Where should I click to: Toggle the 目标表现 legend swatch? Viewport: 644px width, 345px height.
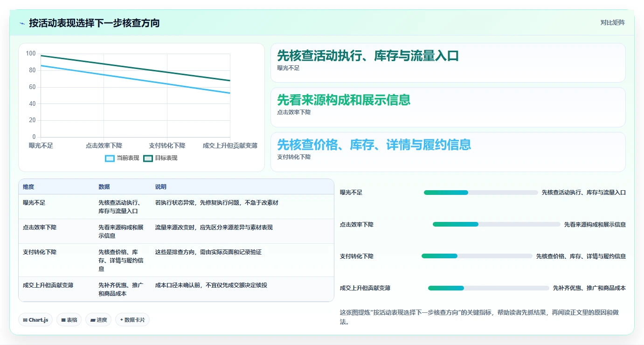(x=148, y=158)
